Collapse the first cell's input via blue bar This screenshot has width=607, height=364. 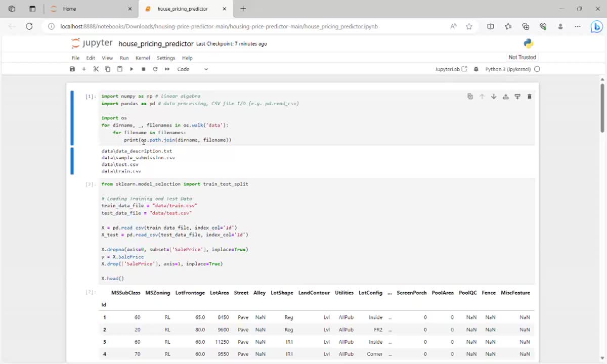click(x=72, y=118)
